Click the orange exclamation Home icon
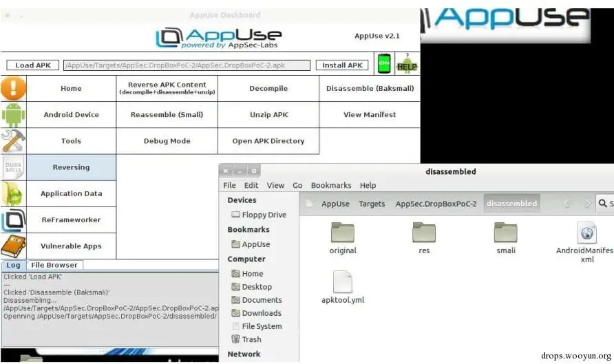614x364 pixels. (x=13, y=88)
